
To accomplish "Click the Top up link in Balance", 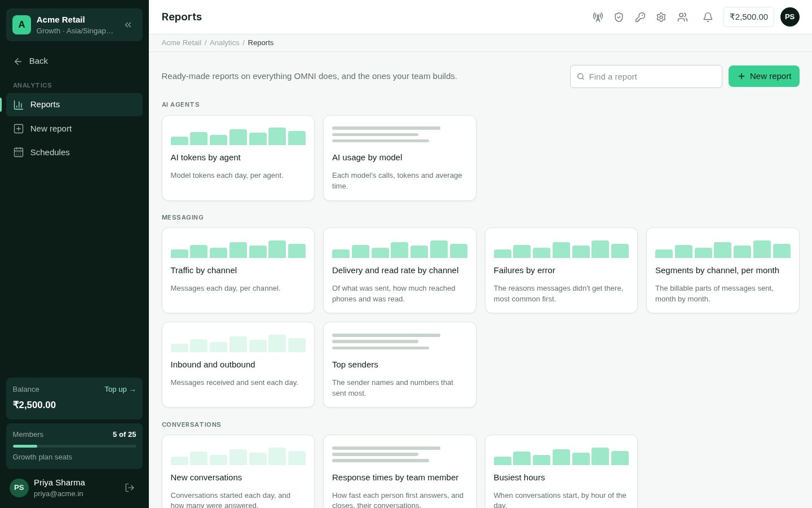I will point(120,389).
